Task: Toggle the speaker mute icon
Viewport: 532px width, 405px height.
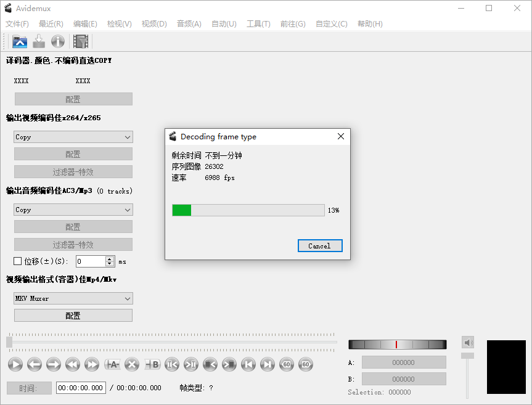Action: [468, 342]
